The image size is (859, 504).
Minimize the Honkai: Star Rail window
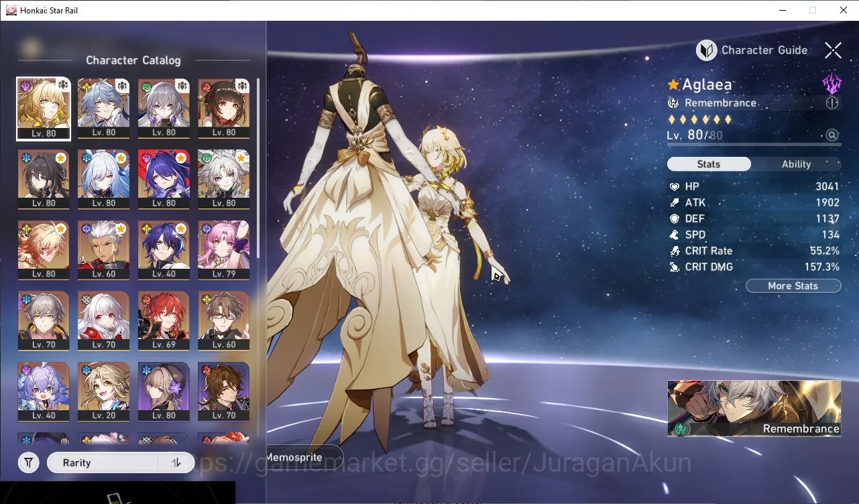coord(782,10)
